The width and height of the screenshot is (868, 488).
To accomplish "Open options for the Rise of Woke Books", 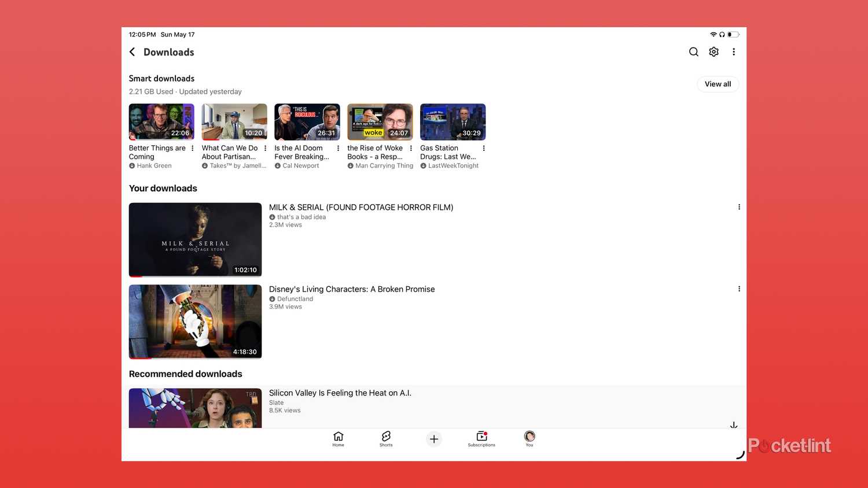I will pos(411,149).
